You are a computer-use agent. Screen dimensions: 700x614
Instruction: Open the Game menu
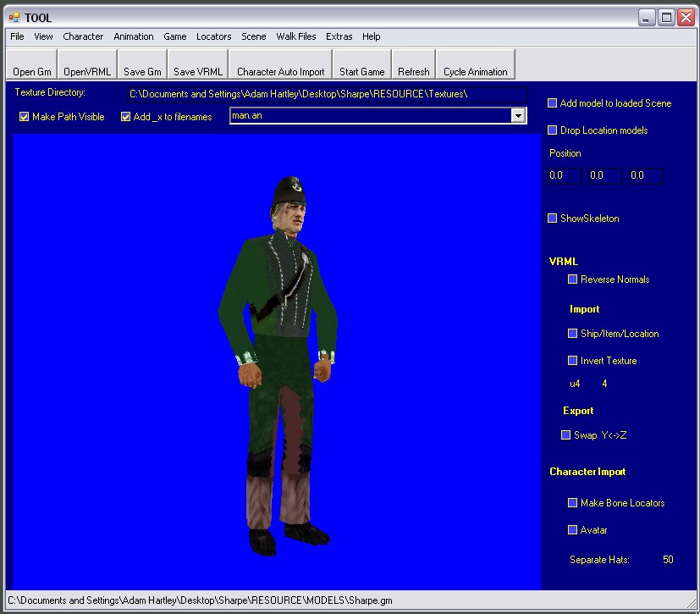175,36
